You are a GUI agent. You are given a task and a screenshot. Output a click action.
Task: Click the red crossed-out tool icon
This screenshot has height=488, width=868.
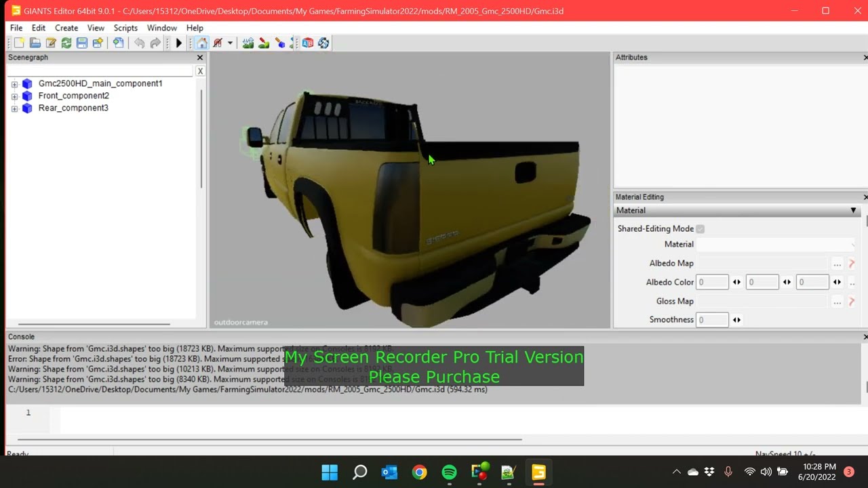click(x=218, y=43)
